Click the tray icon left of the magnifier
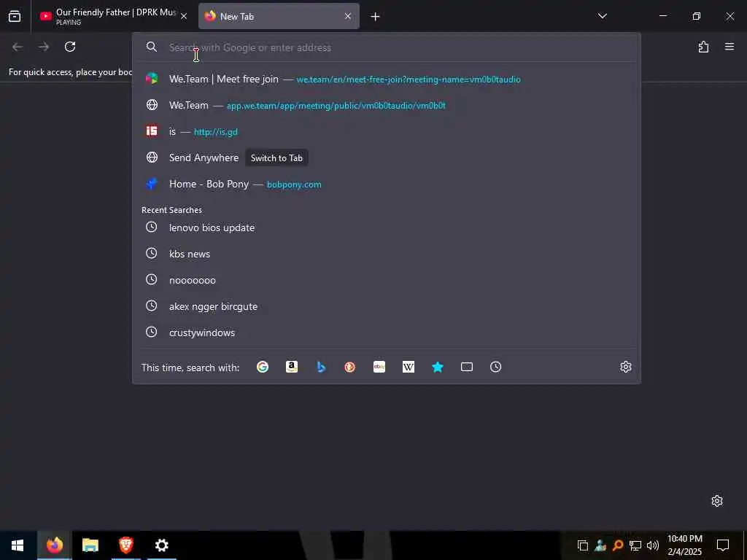Image resolution: width=747 pixels, height=560 pixels. point(600,545)
